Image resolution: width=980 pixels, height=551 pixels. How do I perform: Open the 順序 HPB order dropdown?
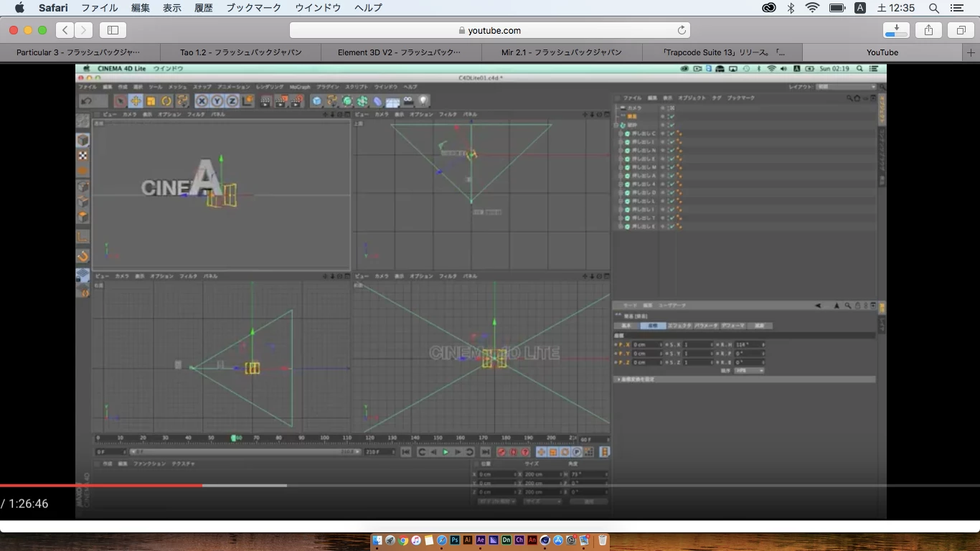point(748,371)
